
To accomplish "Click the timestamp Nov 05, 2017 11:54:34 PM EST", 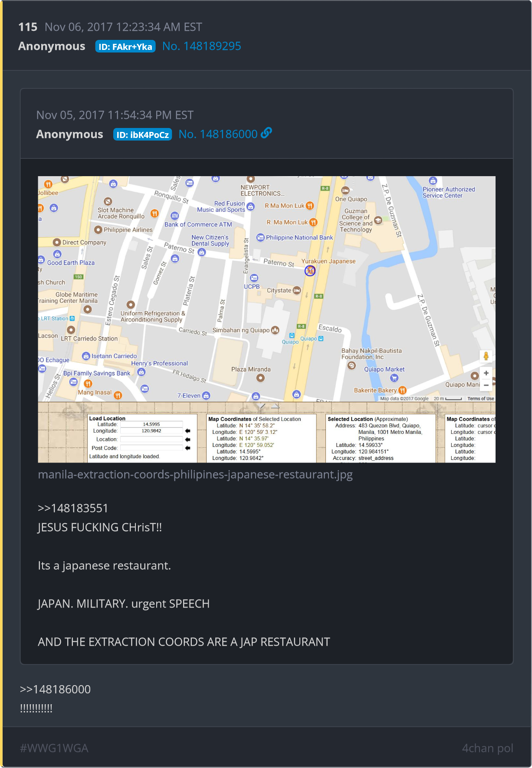I will 115,115.
